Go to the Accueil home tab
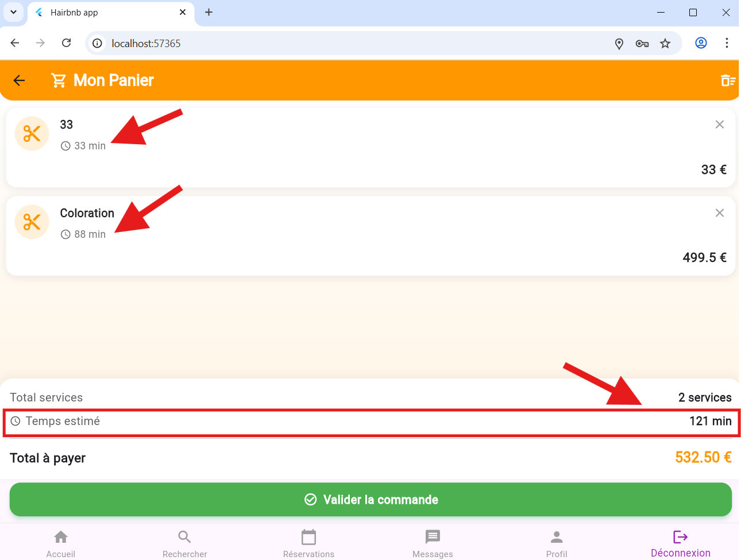The image size is (741, 560). 61,543
